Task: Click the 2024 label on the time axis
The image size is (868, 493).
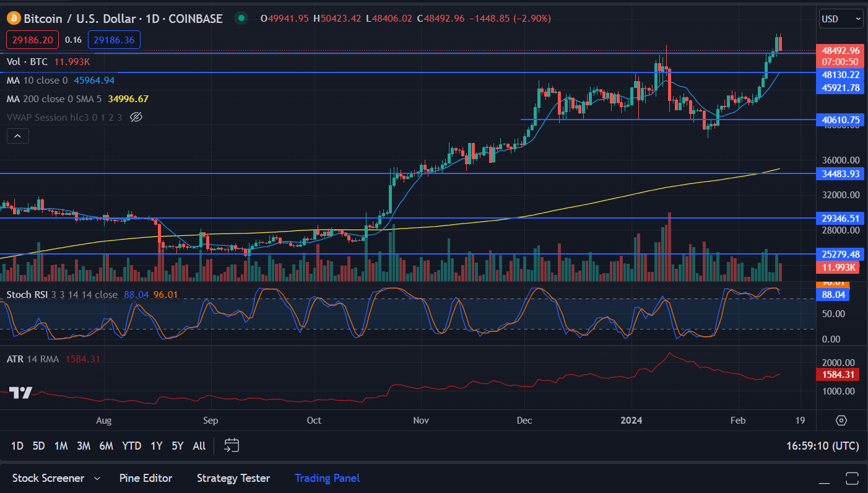Action: click(633, 420)
